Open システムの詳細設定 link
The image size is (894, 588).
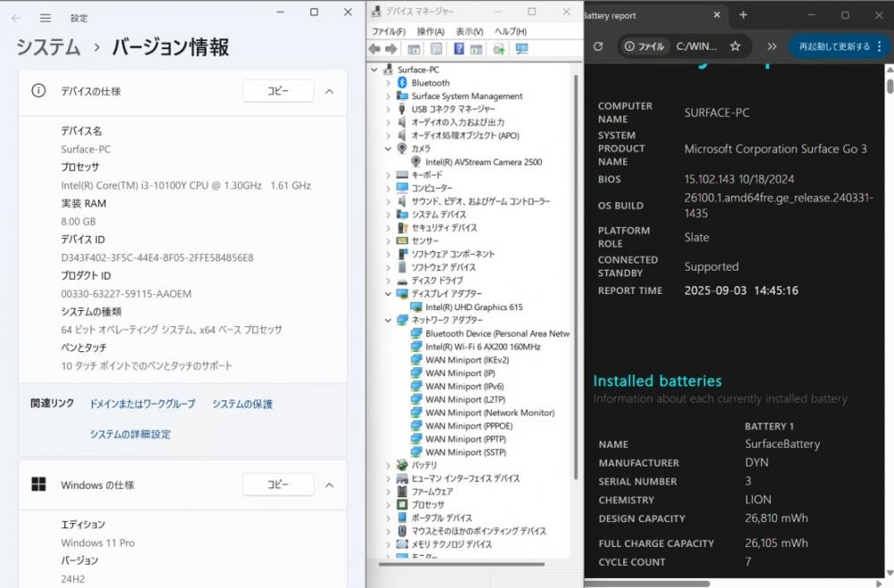[130, 433]
